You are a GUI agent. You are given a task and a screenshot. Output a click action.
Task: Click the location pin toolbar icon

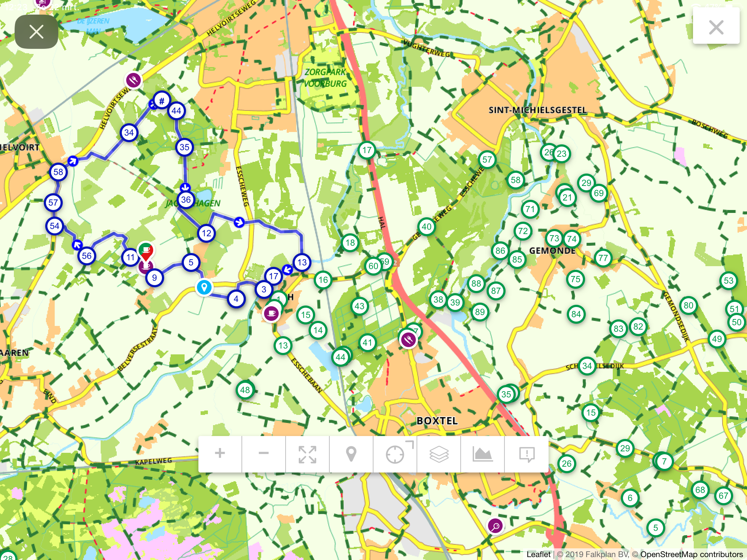[351, 454]
